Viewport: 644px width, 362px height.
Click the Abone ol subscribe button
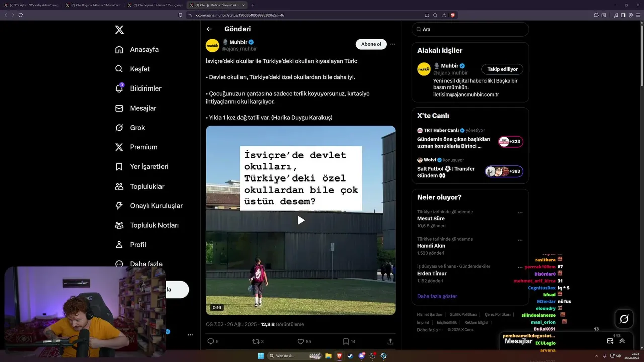(371, 44)
